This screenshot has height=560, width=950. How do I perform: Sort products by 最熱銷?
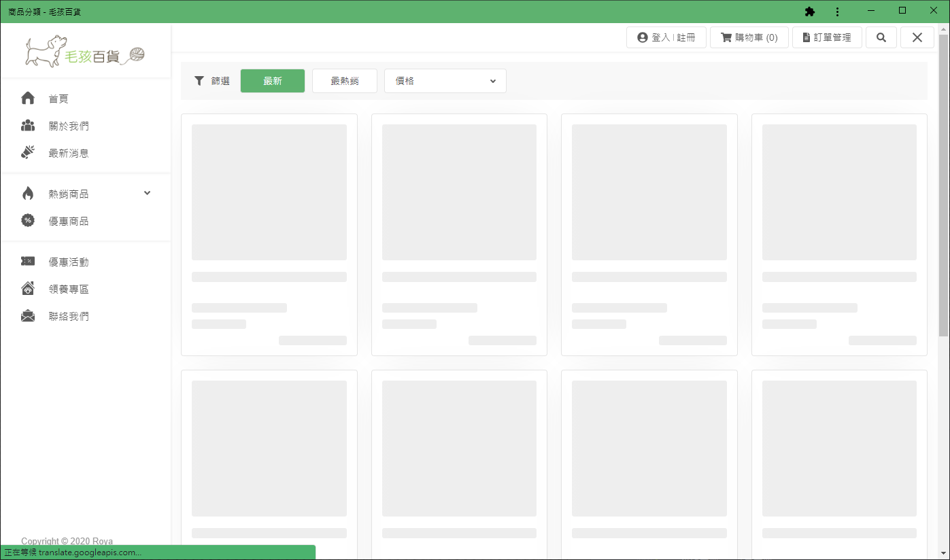tap(345, 81)
